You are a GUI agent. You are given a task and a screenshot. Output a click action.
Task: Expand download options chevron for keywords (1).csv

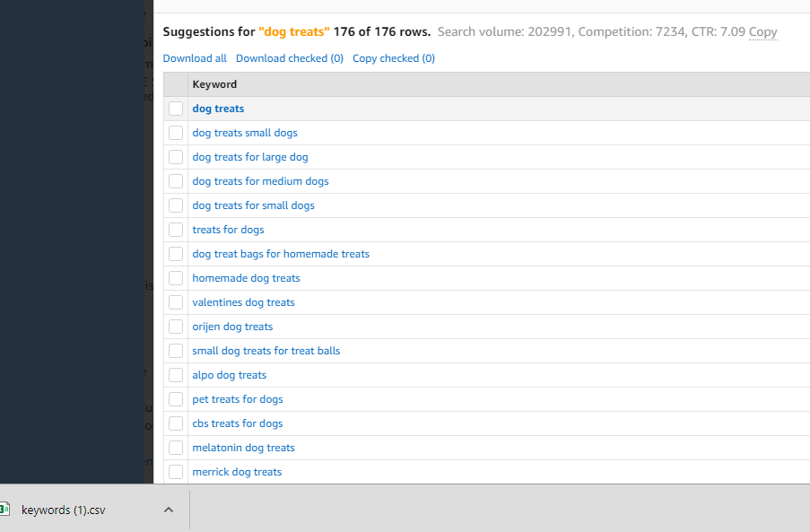tap(169, 510)
